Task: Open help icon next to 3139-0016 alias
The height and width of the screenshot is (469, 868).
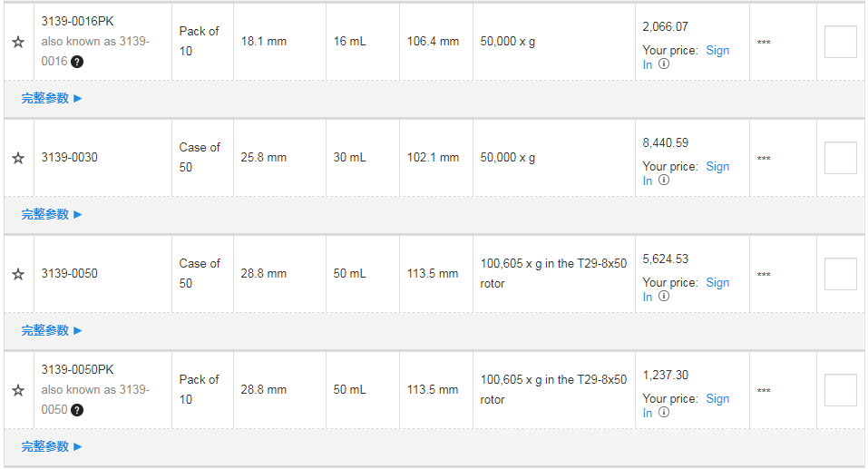Action: [x=77, y=62]
